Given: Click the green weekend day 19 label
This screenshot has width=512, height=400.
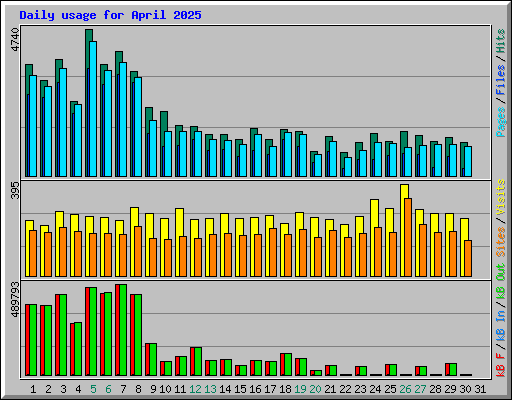Looking at the screenshot, I should pyautogui.click(x=300, y=389).
